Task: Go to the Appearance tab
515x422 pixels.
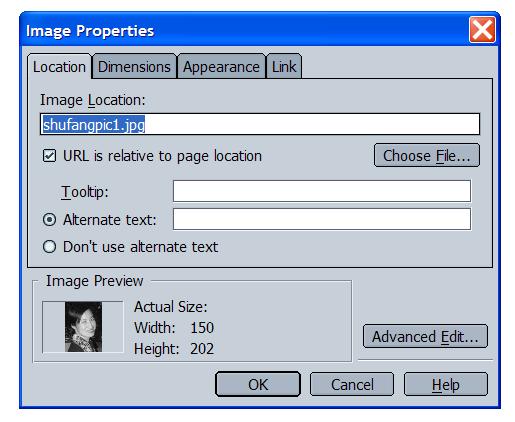Action: point(221,66)
